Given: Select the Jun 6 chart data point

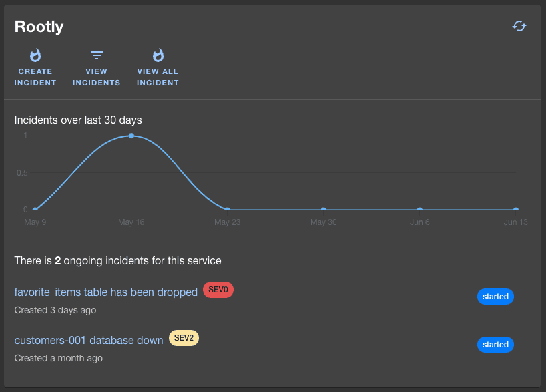Looking at the screenshot, I should [x=420, y=210].
